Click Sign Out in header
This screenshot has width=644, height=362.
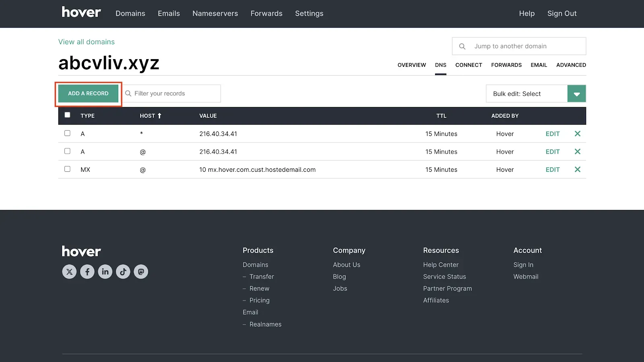coord(562,13)
